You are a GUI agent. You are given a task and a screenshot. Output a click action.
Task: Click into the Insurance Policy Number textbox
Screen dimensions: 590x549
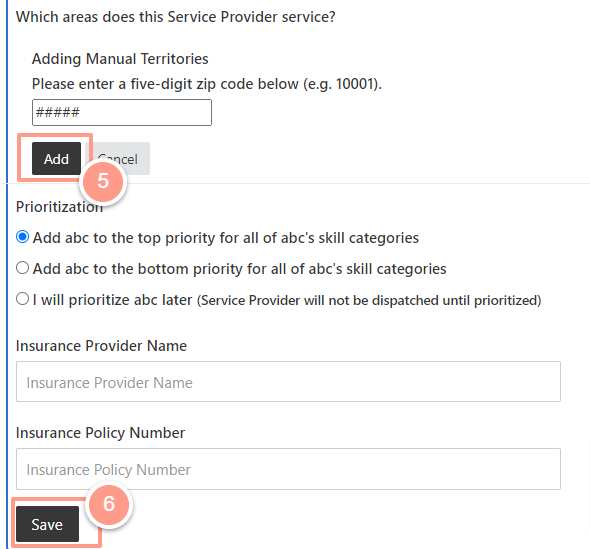tap(288, 469)
